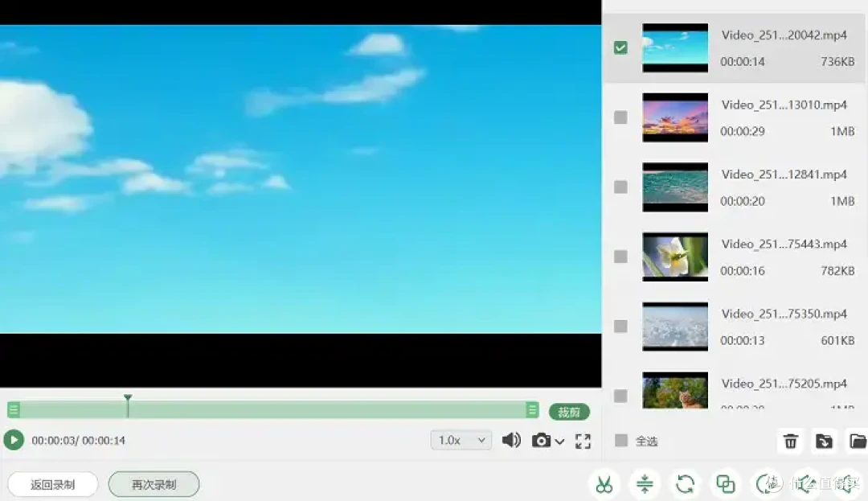The height and width of the screenshot is (501, 868).
Task: Open the white flower video thumbnail
Action: click(x=675, y=257)
